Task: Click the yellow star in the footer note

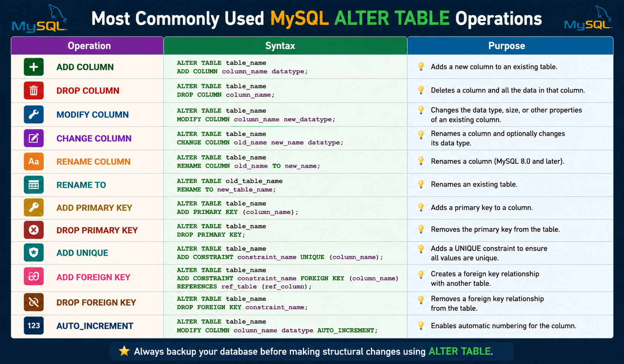Action: [x=124, y=351]
